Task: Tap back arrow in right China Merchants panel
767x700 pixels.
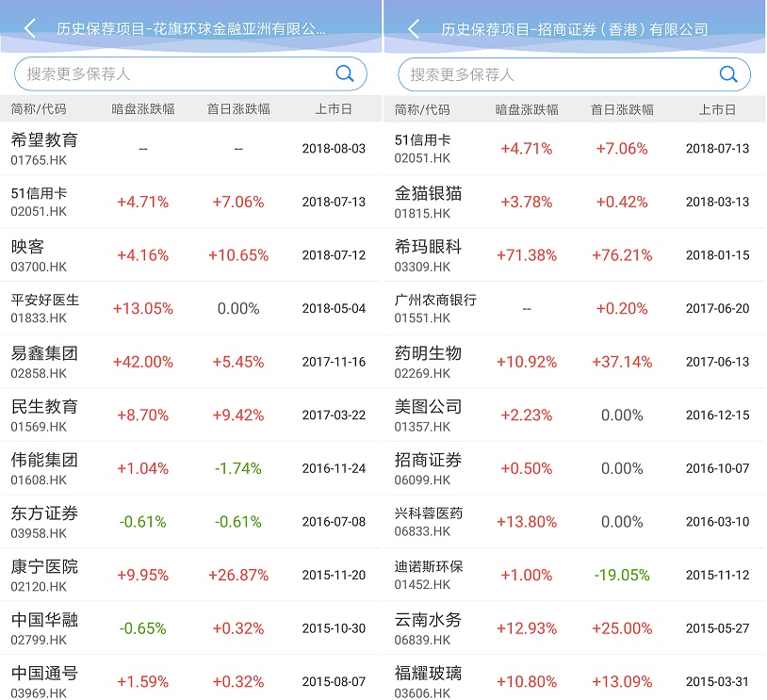Action: (x=414, y=29)
